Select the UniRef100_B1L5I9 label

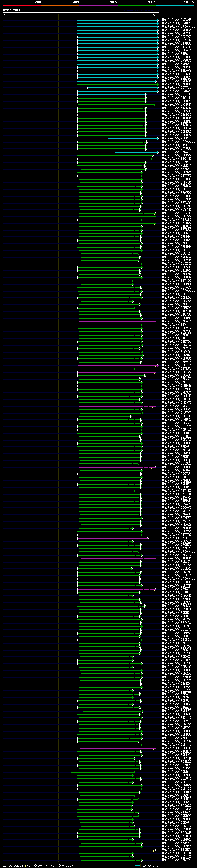click(177, 799)
